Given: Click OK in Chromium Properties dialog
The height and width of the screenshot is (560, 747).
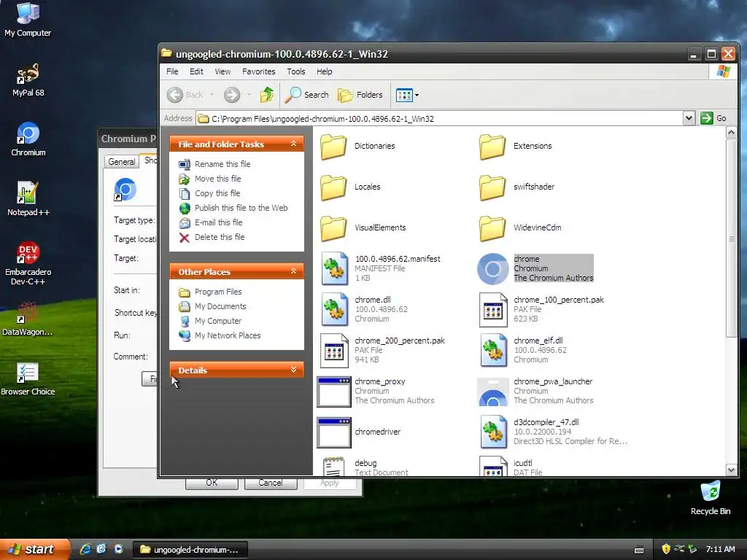Looking at the screenshot, I should [212, 483].
